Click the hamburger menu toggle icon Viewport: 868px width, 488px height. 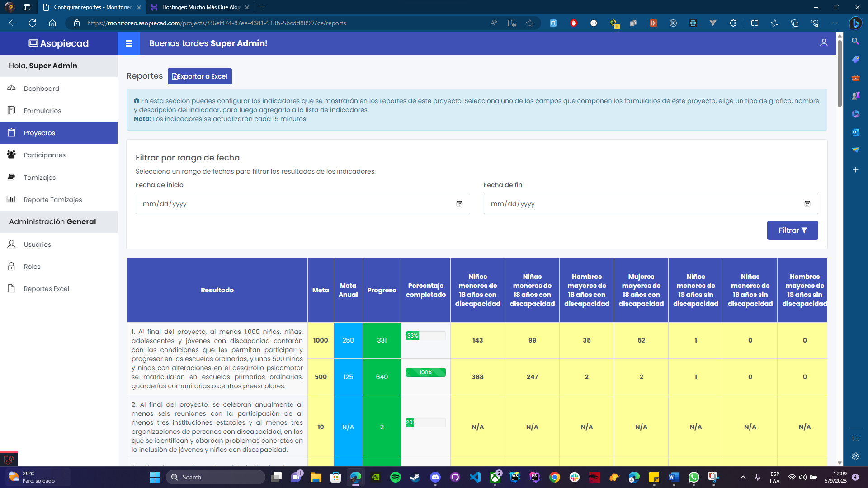pos(129,43)
